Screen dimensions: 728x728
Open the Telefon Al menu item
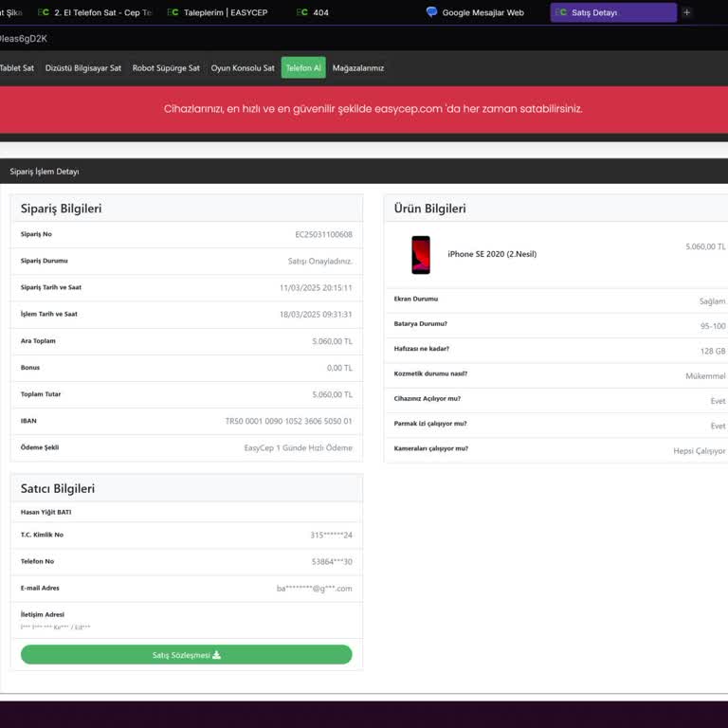pos(303,68)
